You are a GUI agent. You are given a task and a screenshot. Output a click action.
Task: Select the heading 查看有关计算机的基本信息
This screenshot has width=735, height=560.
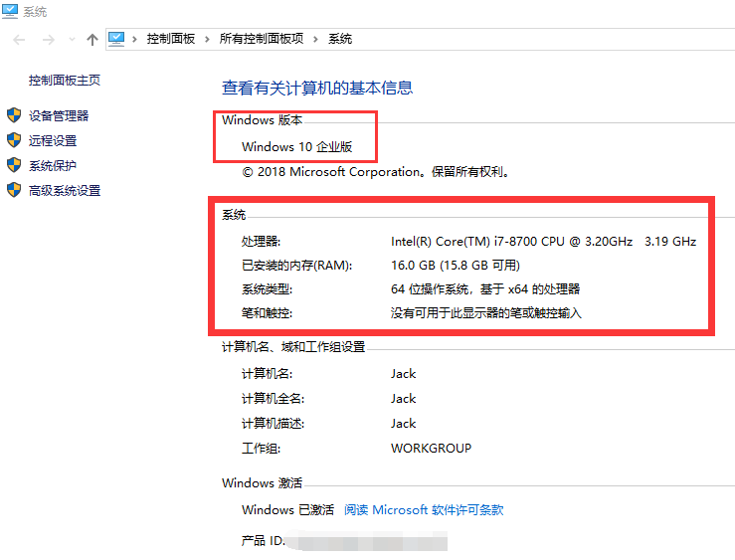(x=317, y=88)
